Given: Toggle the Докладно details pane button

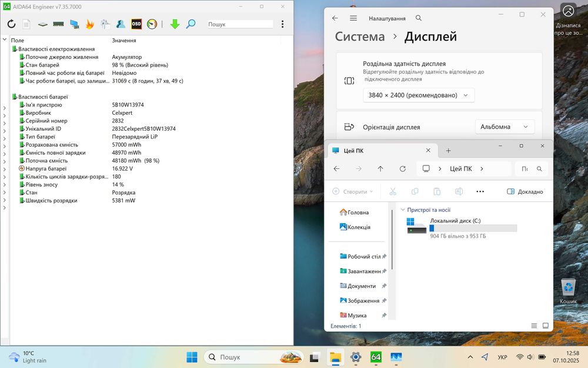Looking at the screenshot, I should point(524,191).
